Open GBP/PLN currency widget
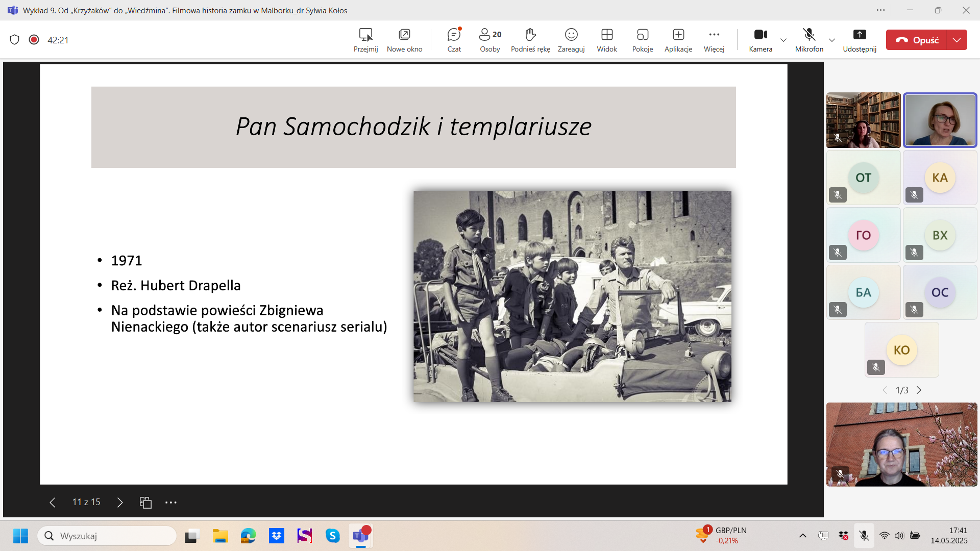This screenshot has height=551, width=980. pos(721,536)
